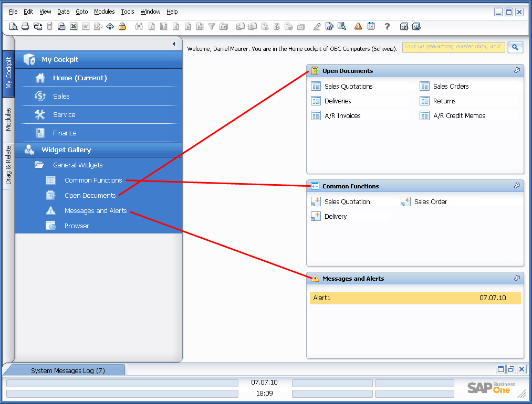
Task: Open the Help menu
Action: click(172, 12)
